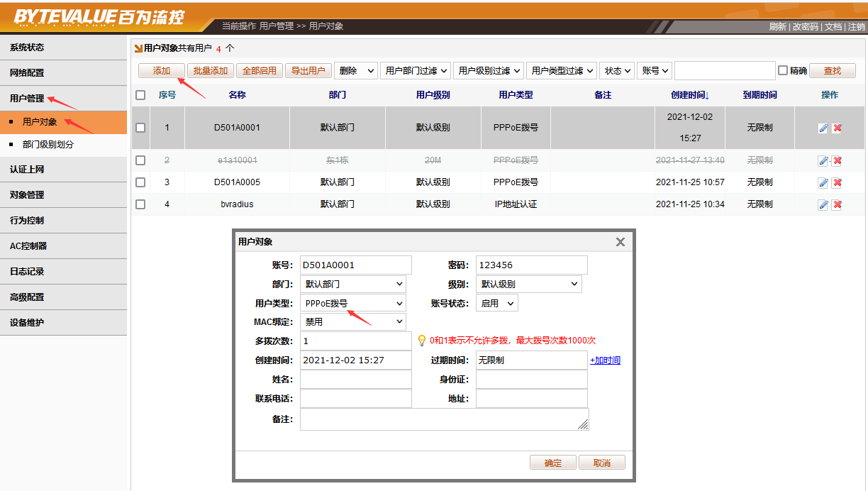Tick the checkbox for row D501A0005
Viewport: 868px width, 491px height.
coord(140,182)
